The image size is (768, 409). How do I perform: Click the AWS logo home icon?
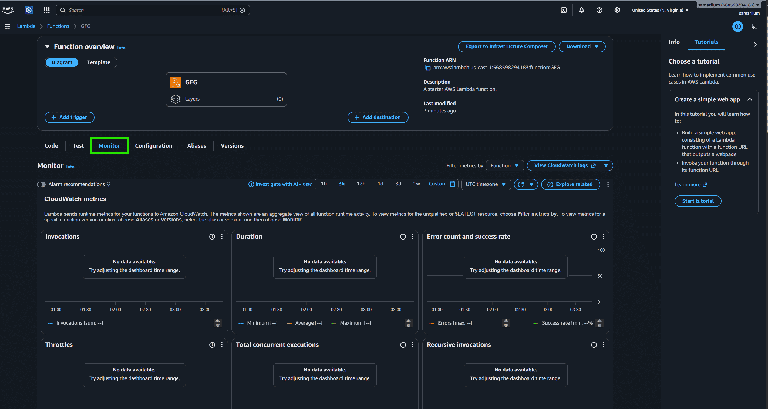pos(8,10)
